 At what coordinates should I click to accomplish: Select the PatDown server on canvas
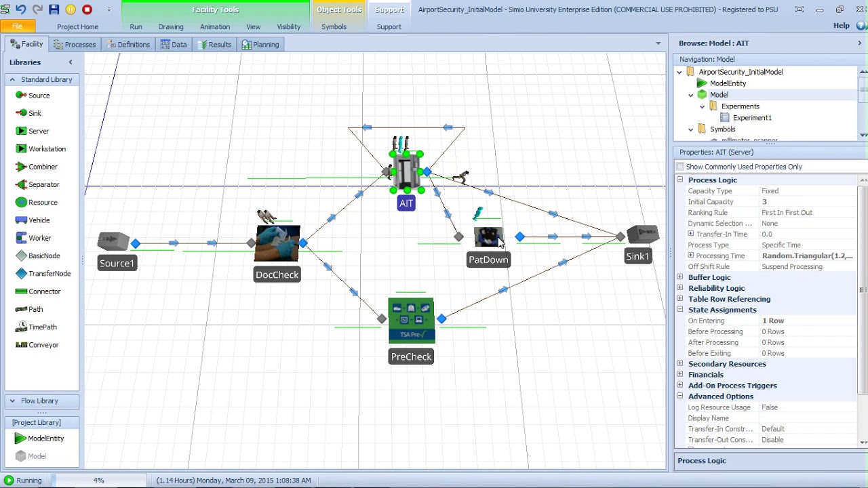pos(488,238)
